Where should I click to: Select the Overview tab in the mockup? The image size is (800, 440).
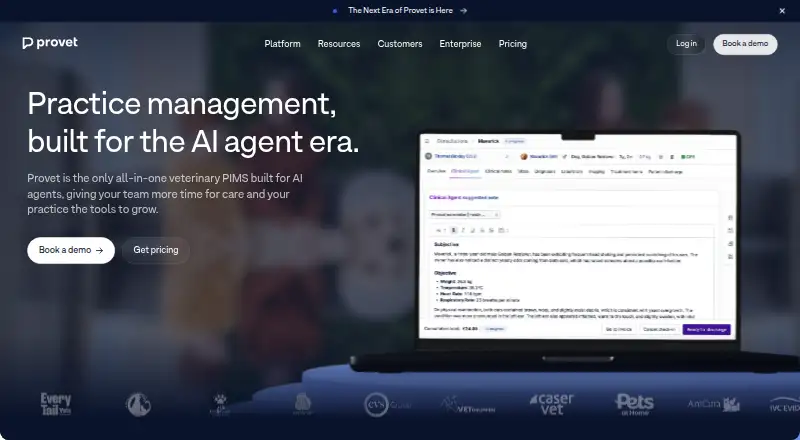coord(436,172)
